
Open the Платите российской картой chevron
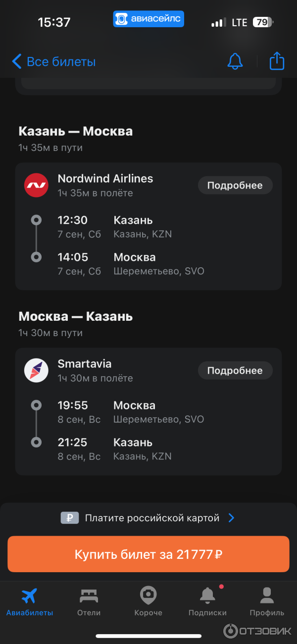click(231, 518)
